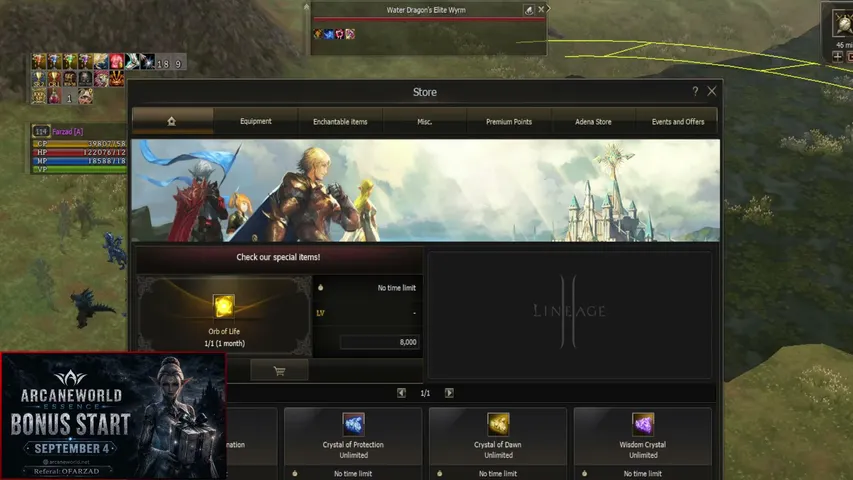This screenshot has height=480, width=853.
Task: Click the white star burst buff icon
Action: [148, 61]
